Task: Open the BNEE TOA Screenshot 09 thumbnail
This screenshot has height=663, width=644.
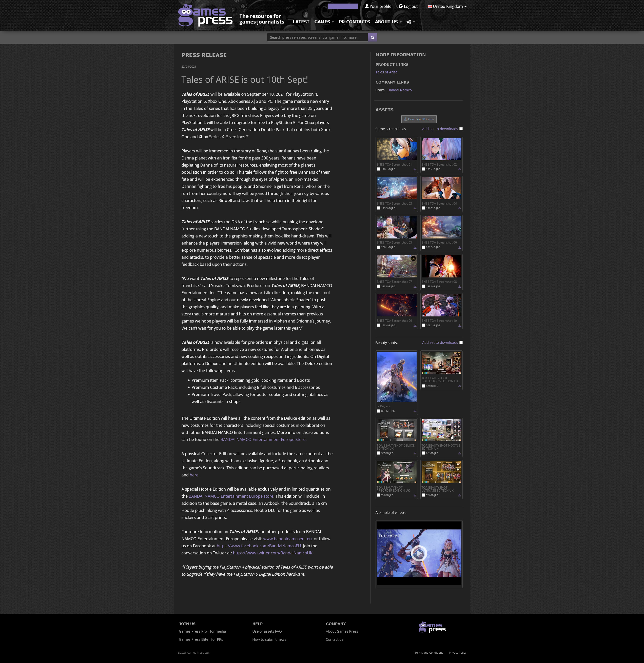Action: click(397, 306)
